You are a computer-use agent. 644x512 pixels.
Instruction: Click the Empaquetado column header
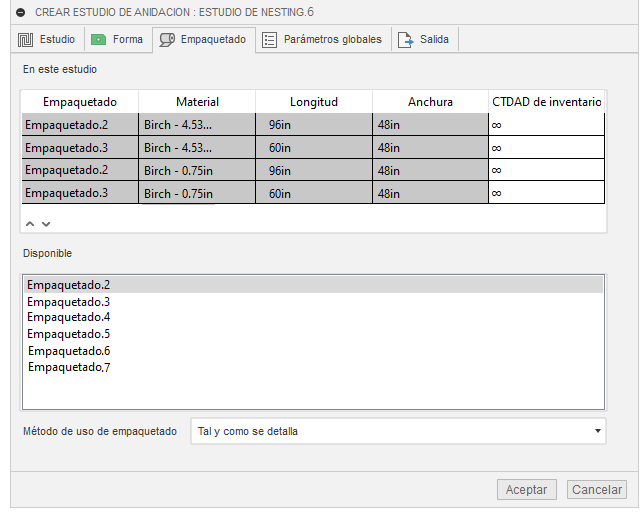80,102
